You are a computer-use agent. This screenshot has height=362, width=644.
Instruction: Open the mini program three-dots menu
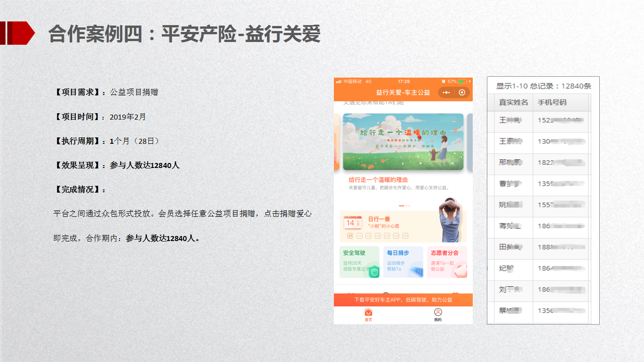pyautogui.click(x=446, y=93)
